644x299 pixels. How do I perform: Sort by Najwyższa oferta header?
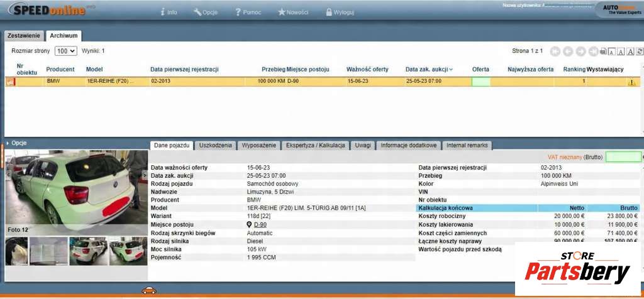[x=531, y=69]
